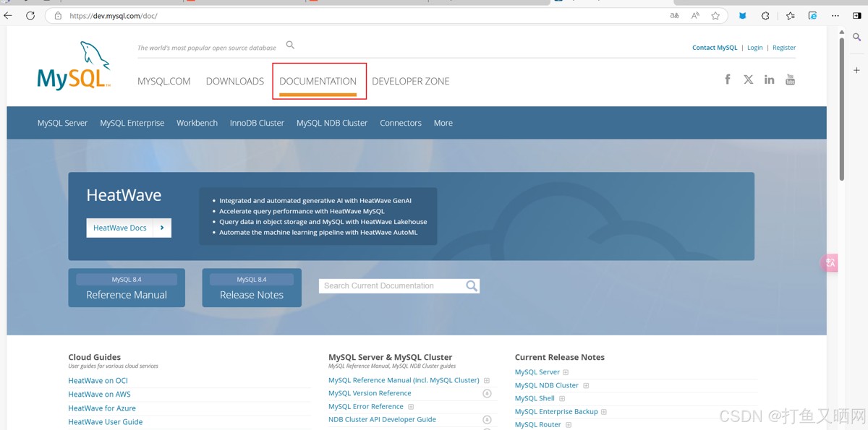Click download icon beside NDB Cluster API Guide

(487, 420)
